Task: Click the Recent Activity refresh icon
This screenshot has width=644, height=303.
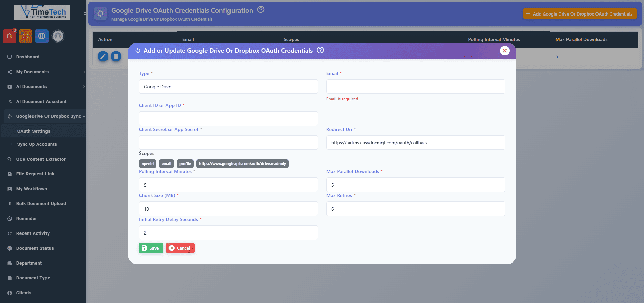Action: pyautogui.click(x=10, y=233)
